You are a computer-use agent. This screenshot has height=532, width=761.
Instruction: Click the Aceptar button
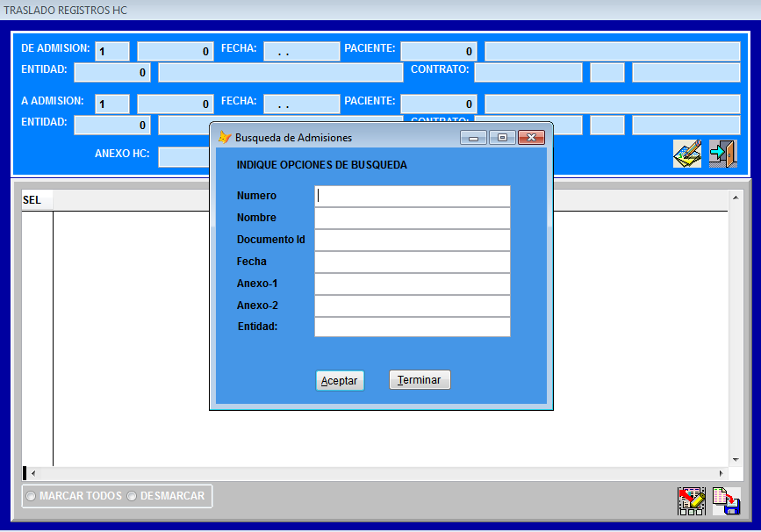(x=340, y=380)
